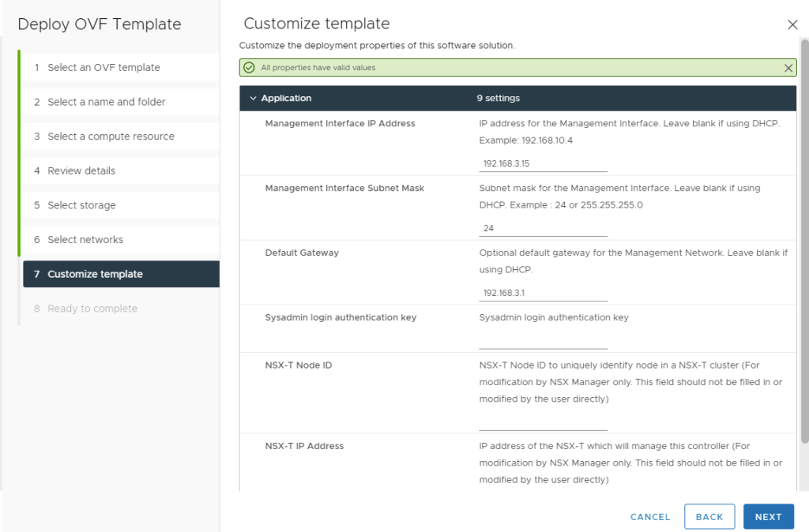Navigate to step 6 Select networks
The height and width of the screenshot is (532, 809).
click(x=85, y=239)
